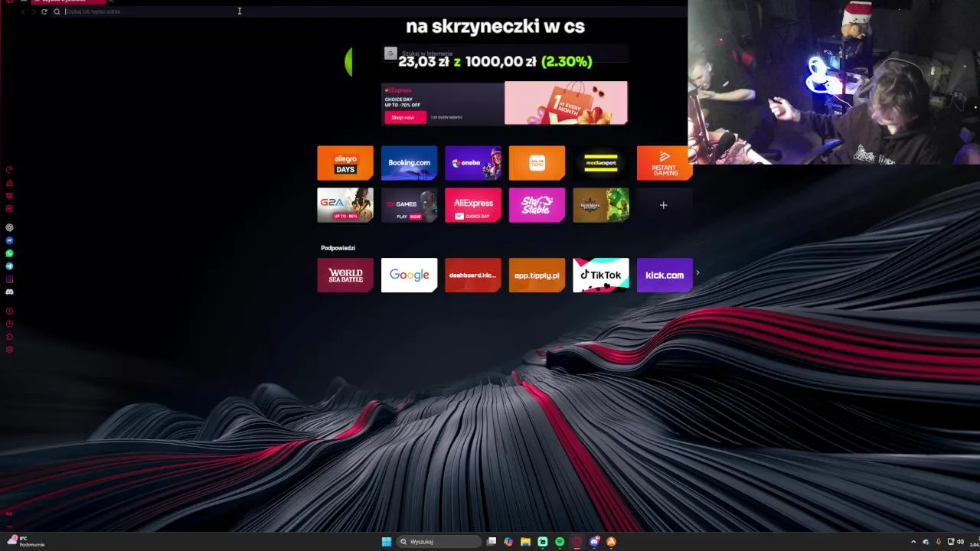The width and height of the screenshot is (980, 551).
Task: Open the kick.com suggestion tile
Action: pos(665,275)
